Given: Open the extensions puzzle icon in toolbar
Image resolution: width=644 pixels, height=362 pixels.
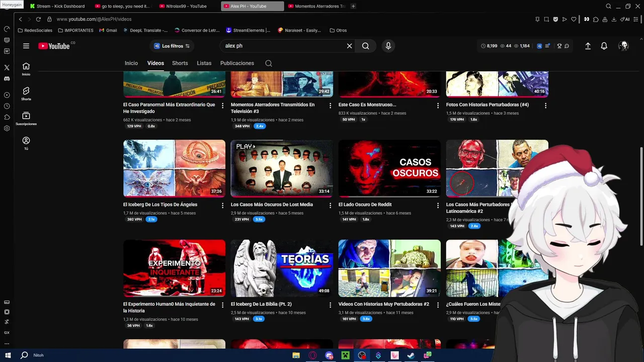Looking at the screenshot, I should (596, 19).
